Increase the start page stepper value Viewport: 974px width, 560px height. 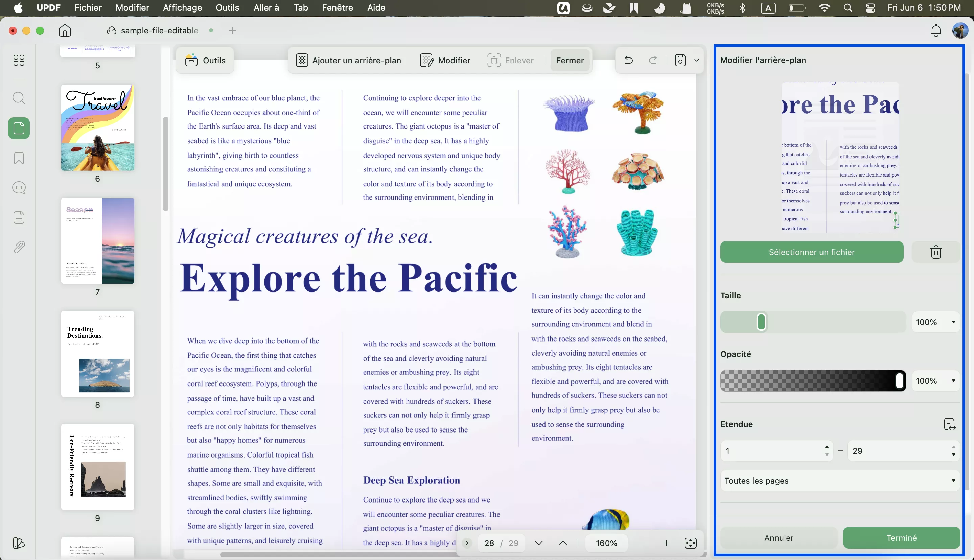826,447
